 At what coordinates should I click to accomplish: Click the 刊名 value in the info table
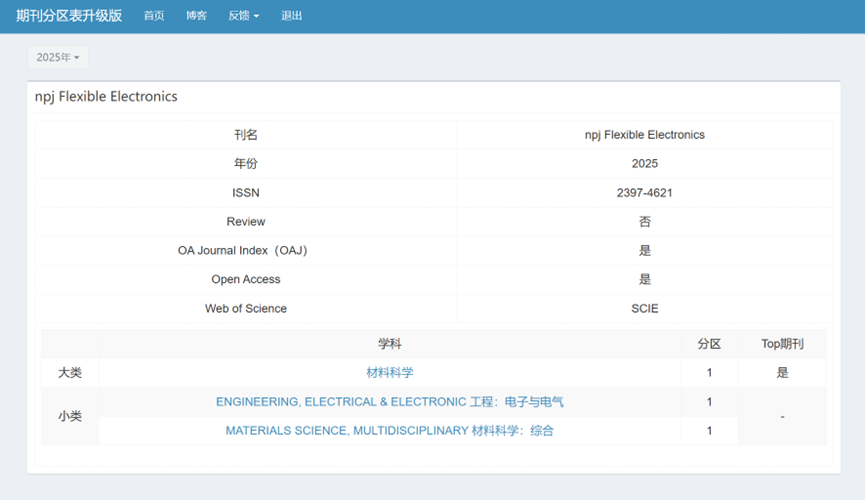coord(644,135)
